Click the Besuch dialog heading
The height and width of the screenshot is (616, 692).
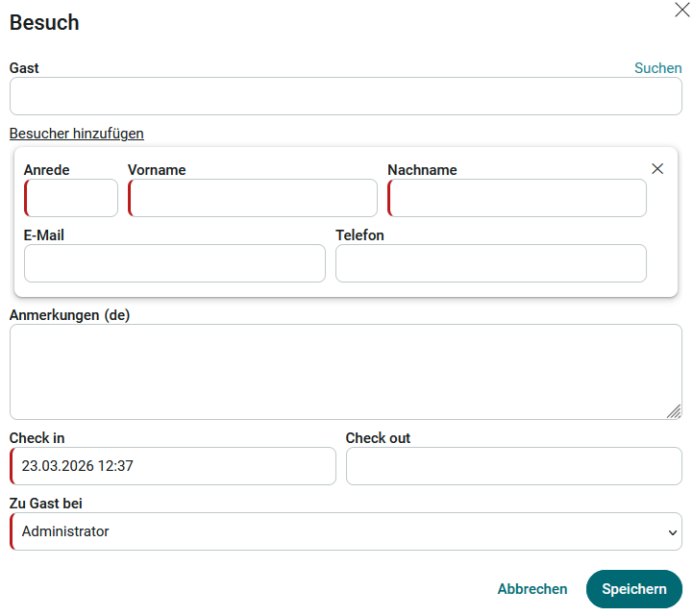tap(44, 23)
